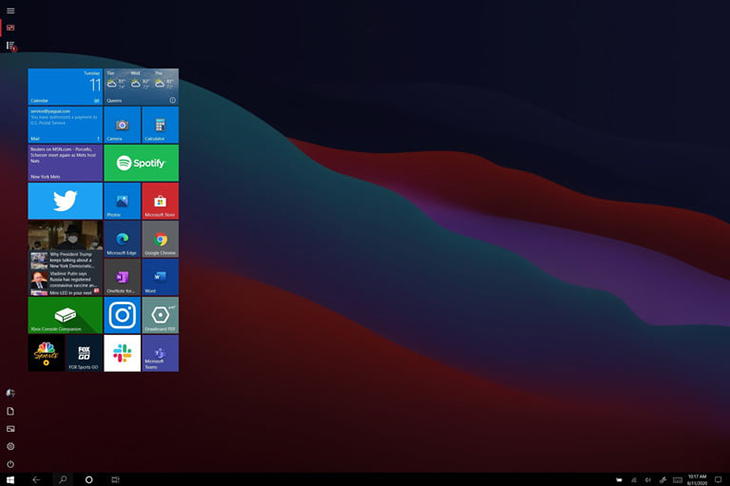Open the Photos tile
The height and width of the screenshot is (486, 730).
tap(122, 201)
